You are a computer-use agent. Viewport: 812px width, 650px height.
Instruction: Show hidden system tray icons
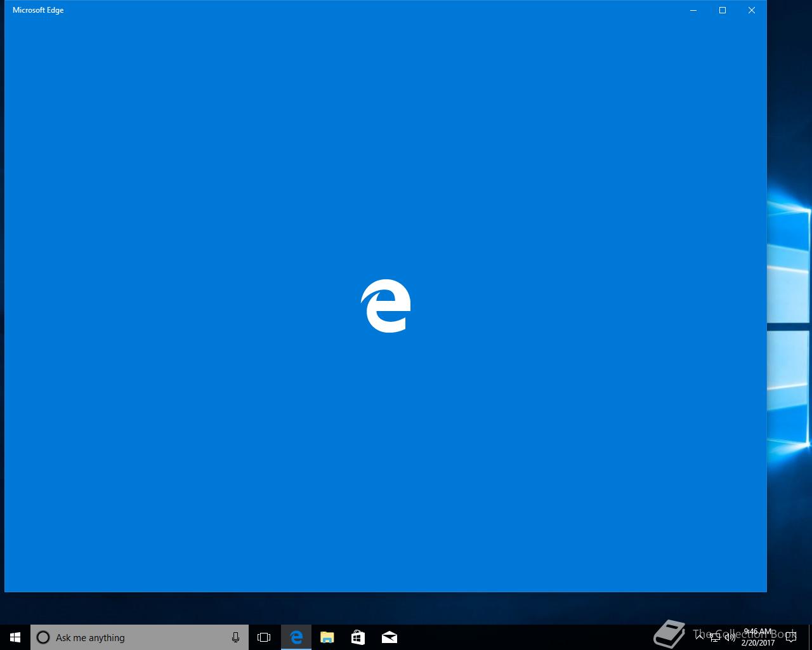pyautogui.click(x=700, y=637)
